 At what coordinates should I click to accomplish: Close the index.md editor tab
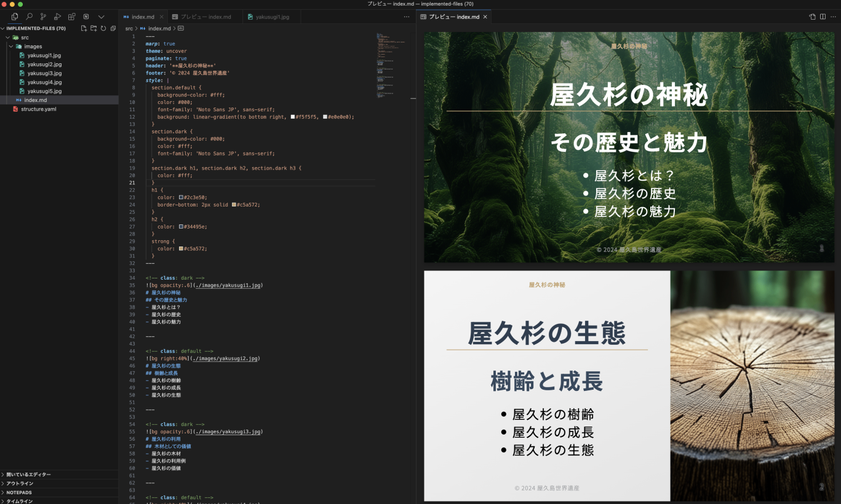(x=161, y=17)
